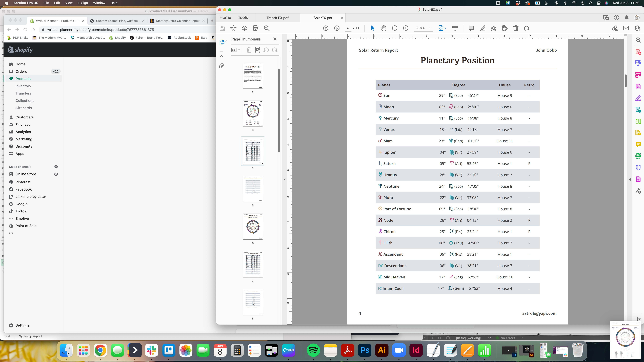Open the thumbnail options dropdown menu
644x362 pixels.
(x=235, y=50)
